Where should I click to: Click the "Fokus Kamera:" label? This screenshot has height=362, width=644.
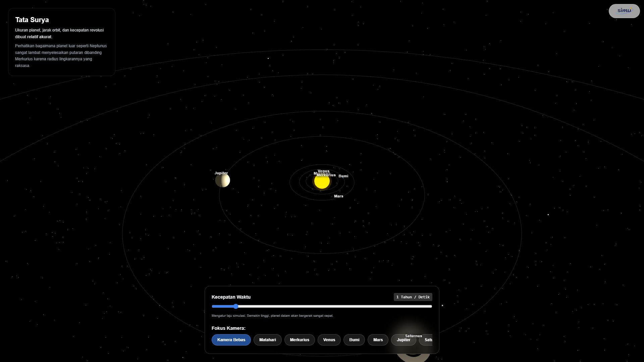click(228, 328)
